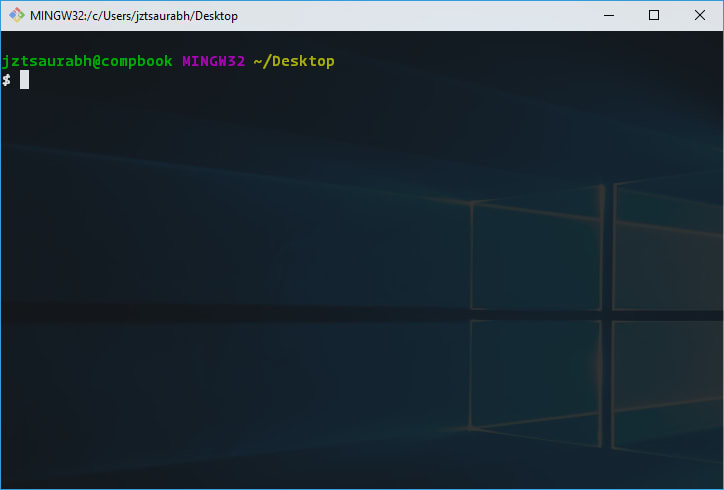Click the $ prompt symbol
Screen dimensions: 724x490
click(x=6, y=80)
